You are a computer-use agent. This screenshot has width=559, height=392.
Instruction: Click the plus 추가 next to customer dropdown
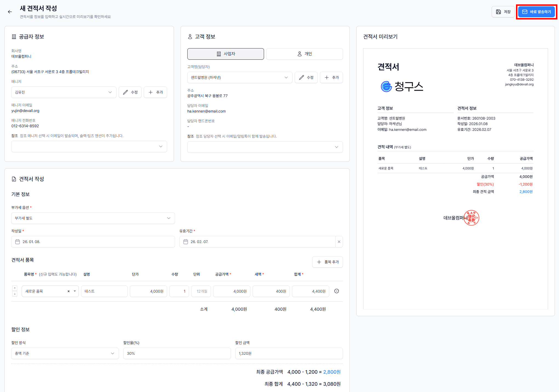pyautogui.click(x=331, y=77)
